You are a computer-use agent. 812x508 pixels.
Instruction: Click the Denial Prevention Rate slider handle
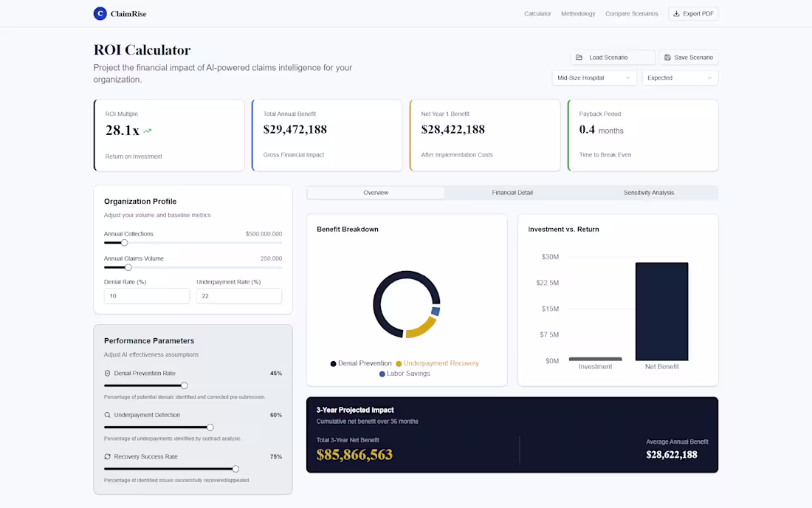point(184,385)
